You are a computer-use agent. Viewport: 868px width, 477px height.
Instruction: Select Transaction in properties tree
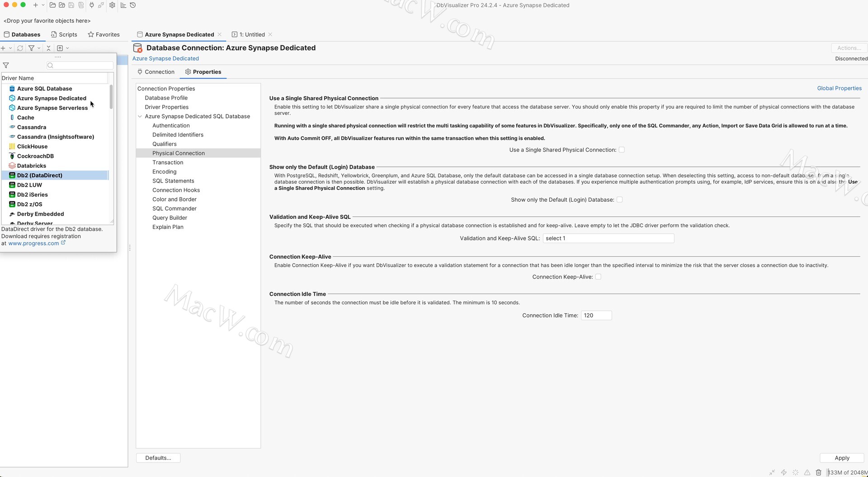(x=168, y=162)
